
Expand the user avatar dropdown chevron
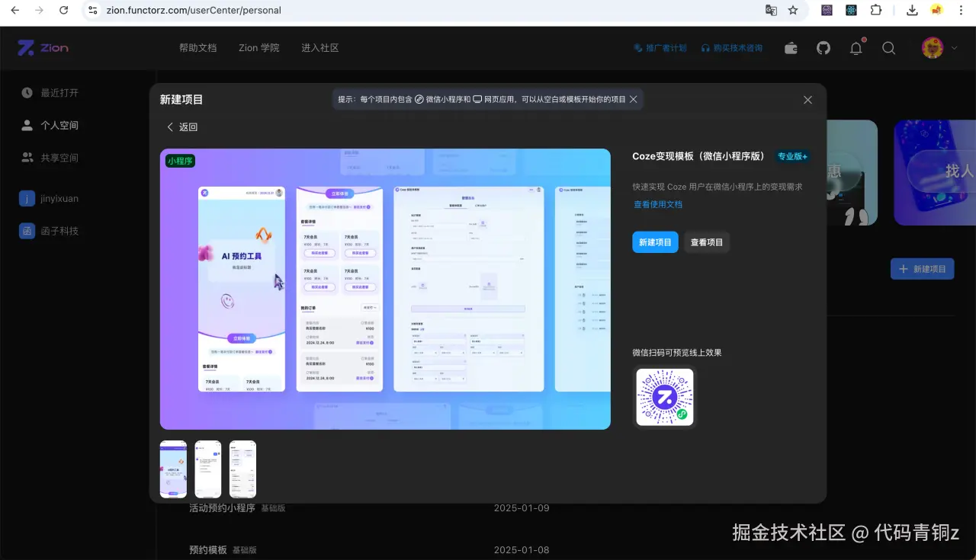[954, 48]
